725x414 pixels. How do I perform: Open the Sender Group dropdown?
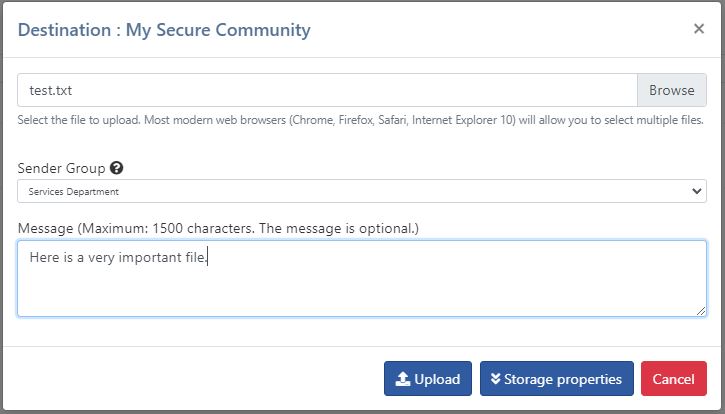362,191
